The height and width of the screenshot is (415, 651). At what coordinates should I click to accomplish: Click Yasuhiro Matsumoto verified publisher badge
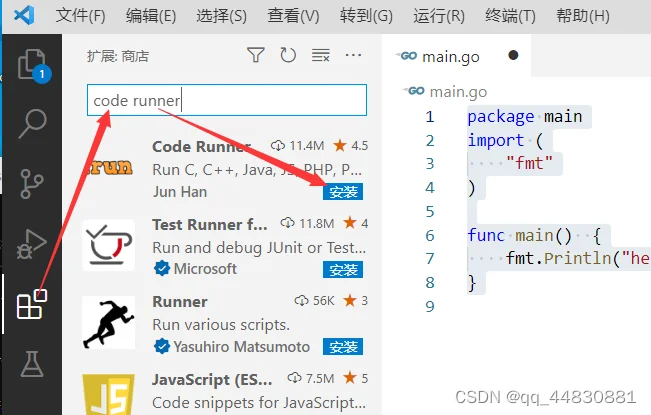pyautogui.click(x=162, y=346)
